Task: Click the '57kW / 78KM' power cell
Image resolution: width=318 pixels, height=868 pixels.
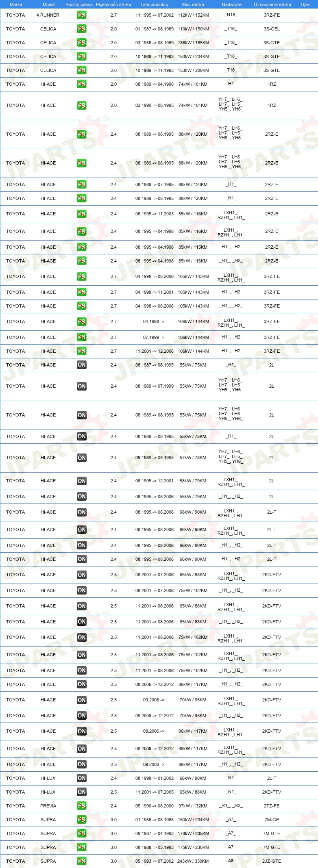Action: (x=193, y=458)
